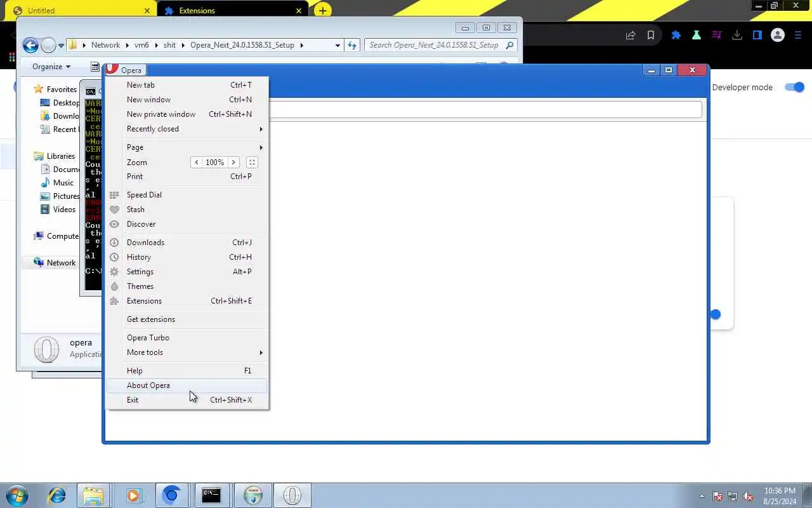Click Explorer refresh button
Screen dimensions: 812x508
353,45
